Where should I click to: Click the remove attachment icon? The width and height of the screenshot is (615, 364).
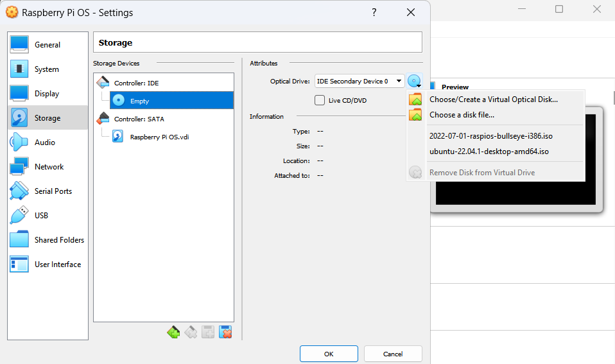(225, 332)
